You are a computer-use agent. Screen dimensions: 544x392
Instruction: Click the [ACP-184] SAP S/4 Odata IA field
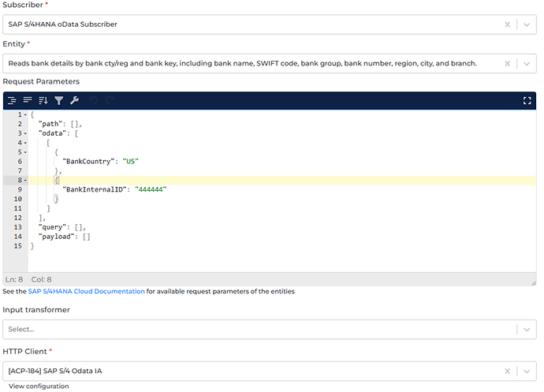(269, 371)
